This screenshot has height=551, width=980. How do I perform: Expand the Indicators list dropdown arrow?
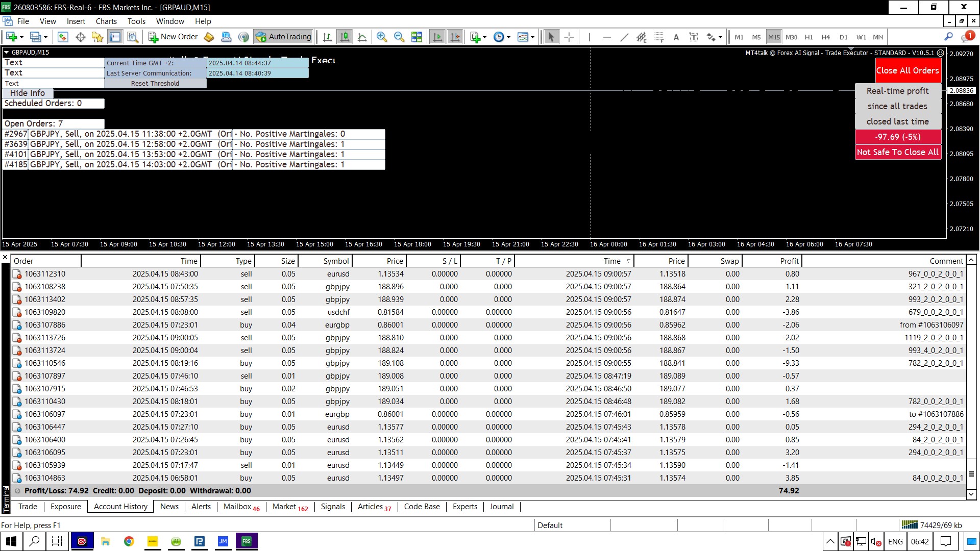[x=484, y=37]
